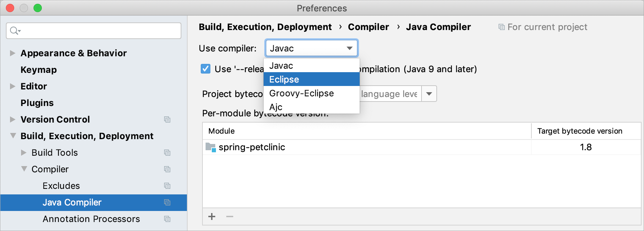Choose Ajc from the compiler list
Viewport: 644px width, 231px height.
point(312,107)
